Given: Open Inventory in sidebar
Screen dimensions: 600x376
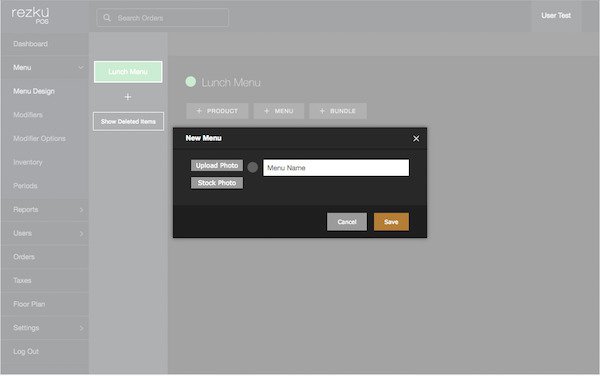Looking at the screenshot, I should coord(45,162).
